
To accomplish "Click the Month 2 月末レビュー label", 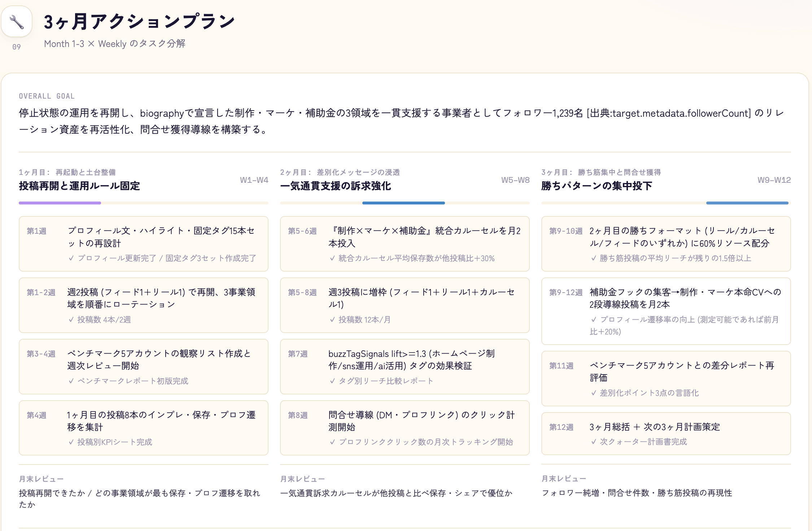I will click(x=302, y=479).
